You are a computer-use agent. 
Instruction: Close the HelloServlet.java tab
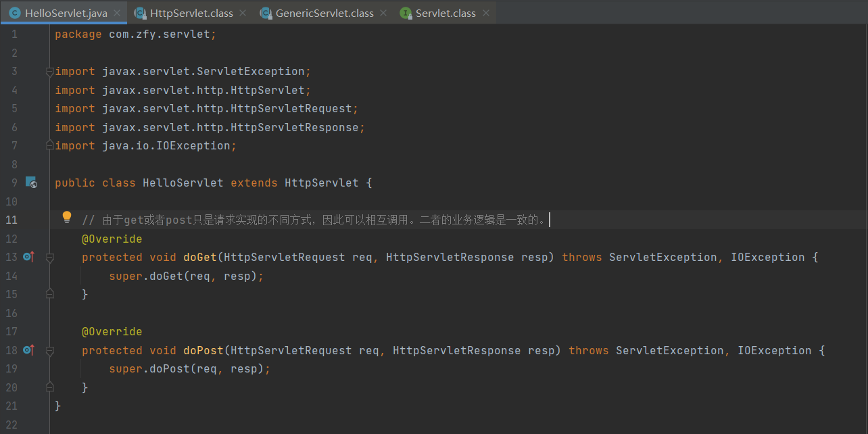(117, 13)
